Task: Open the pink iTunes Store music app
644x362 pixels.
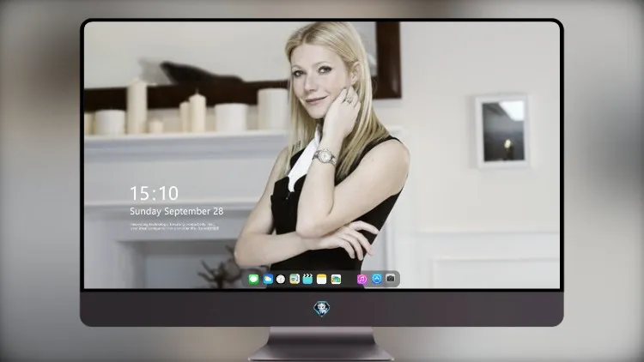Action: point(361,279)
